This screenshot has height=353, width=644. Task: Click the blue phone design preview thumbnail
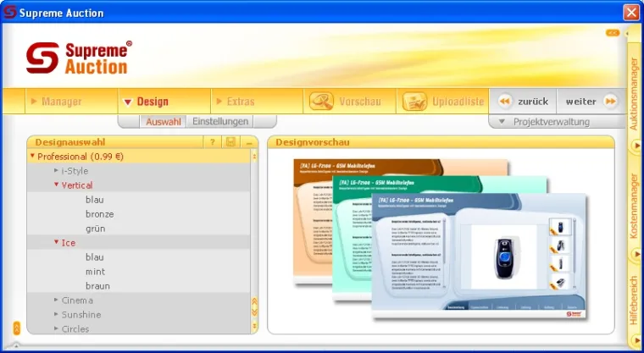click(479, 254)
